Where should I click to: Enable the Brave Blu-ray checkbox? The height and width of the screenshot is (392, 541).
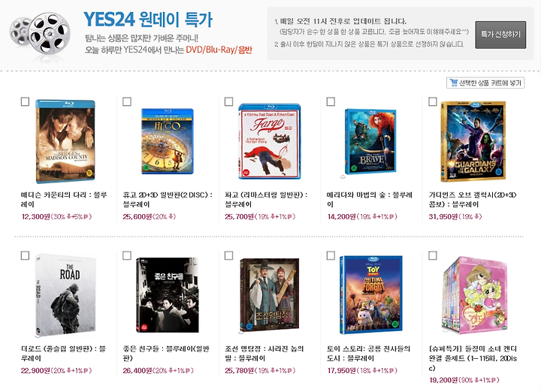(331, 101)
